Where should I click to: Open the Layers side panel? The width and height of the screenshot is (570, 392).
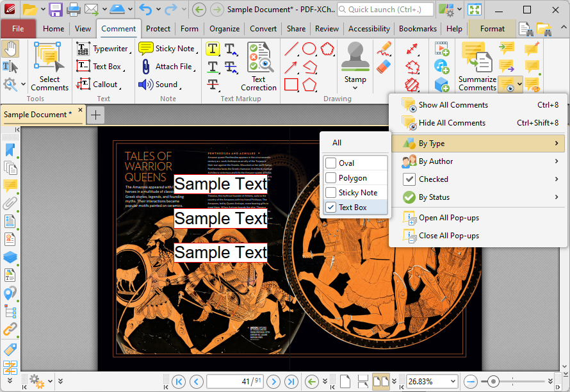point(10,257)
